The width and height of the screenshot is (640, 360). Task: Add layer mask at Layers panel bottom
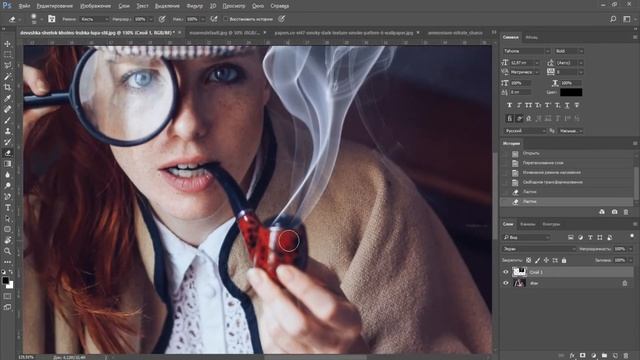582,356
